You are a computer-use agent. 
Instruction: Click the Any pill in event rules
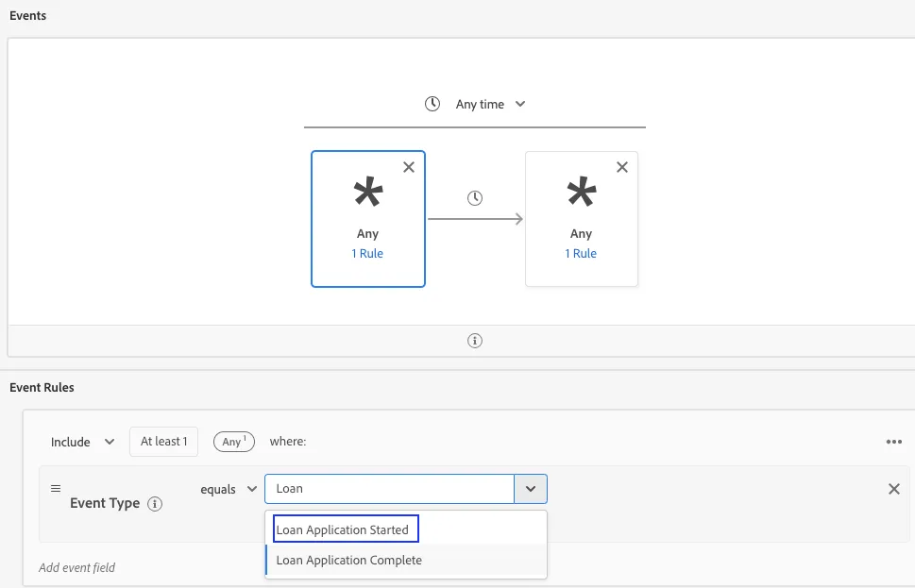point(234,442)
